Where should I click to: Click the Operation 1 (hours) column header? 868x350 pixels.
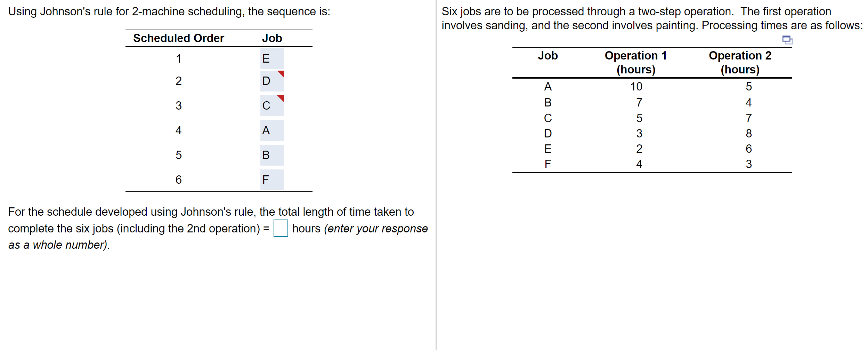click(636, 63)
